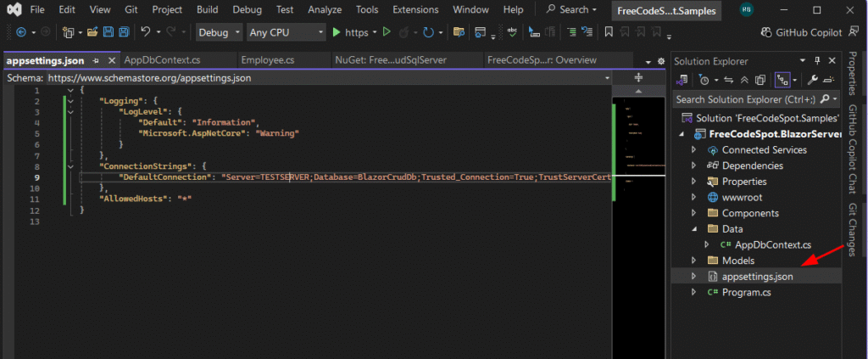Click the Restart circular arrow icon

click(x=428, y=33)
